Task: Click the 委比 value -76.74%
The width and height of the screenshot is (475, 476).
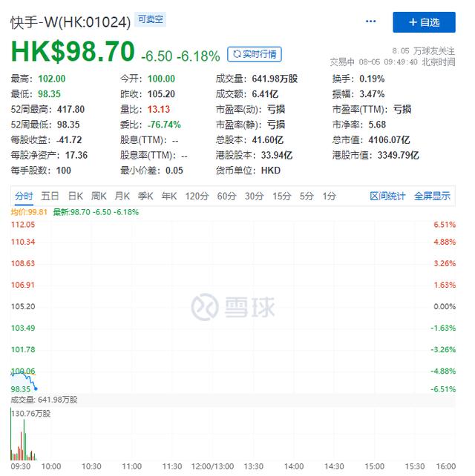Action: 164,125
